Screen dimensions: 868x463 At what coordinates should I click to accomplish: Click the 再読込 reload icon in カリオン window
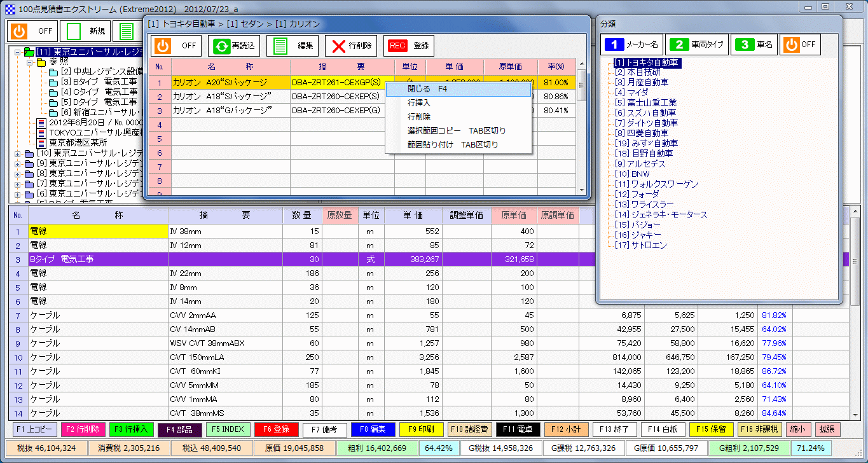(x=230, y=45)
